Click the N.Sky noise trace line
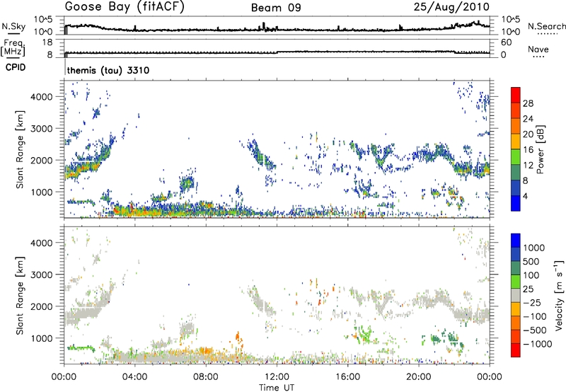 (277, 29)
